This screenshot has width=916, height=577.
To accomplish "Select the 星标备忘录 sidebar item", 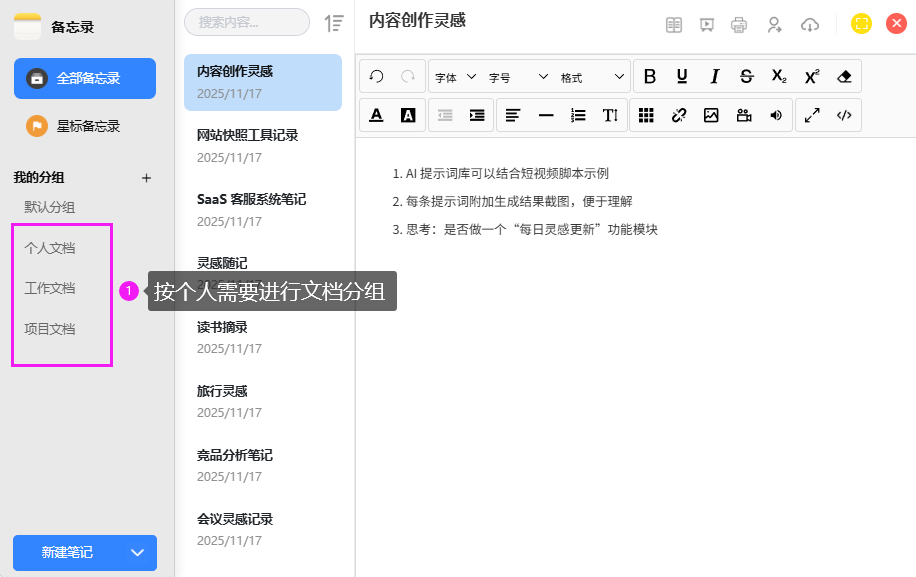I will [x=85, y=126].
